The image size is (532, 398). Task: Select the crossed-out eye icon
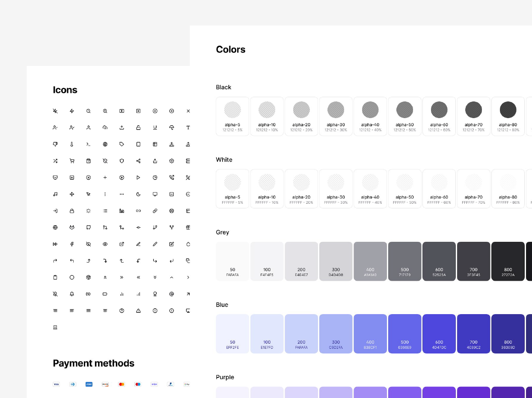(89, 244)
